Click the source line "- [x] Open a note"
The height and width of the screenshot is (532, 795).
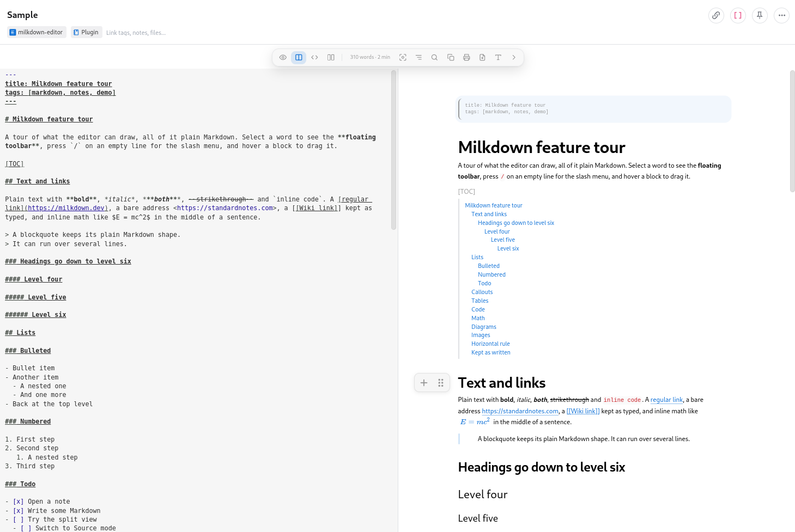pyautogui.click(x=38, y=502)
